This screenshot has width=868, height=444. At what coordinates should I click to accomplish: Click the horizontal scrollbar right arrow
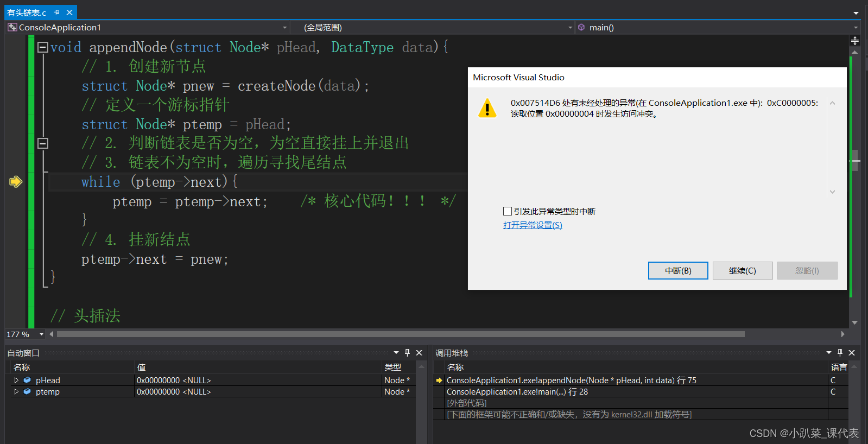842,334
